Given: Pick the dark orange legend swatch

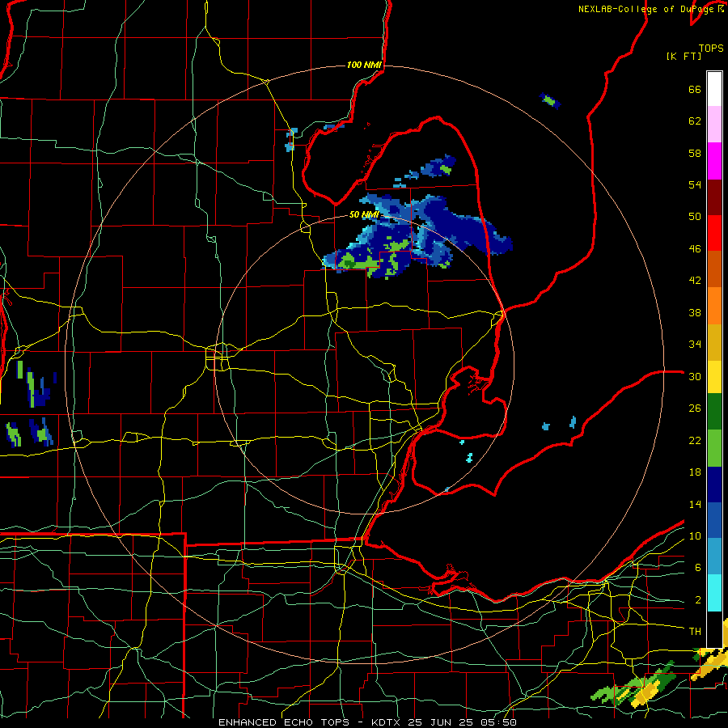Looking at the screenshot, I should click(714, 269).
